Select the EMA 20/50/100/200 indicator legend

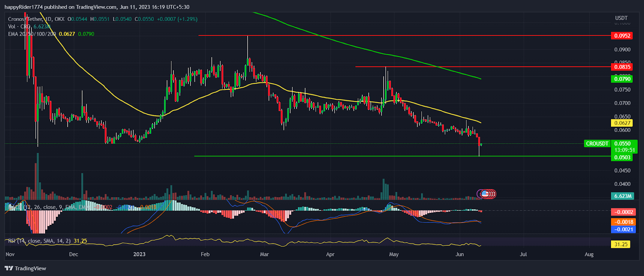click(32, 34)
